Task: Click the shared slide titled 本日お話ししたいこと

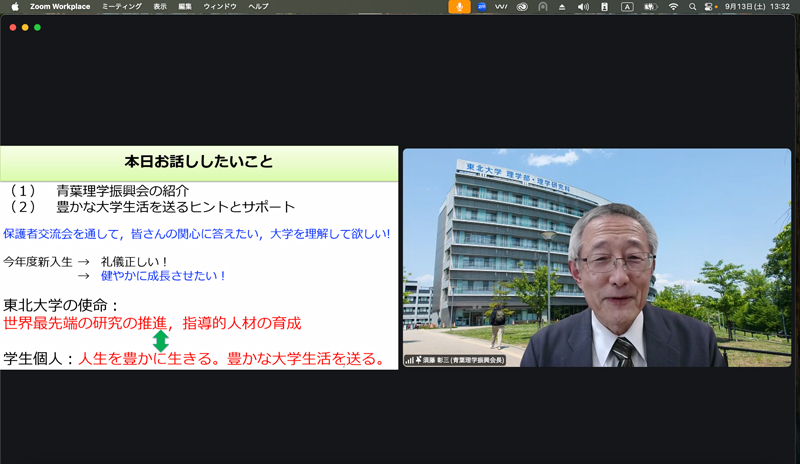Action: click(199, 258)
